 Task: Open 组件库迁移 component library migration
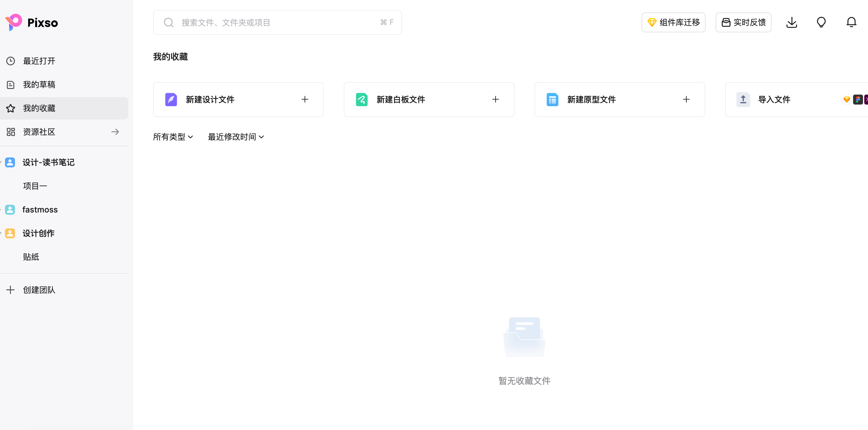pyautogui.click(x=673, y=23)
